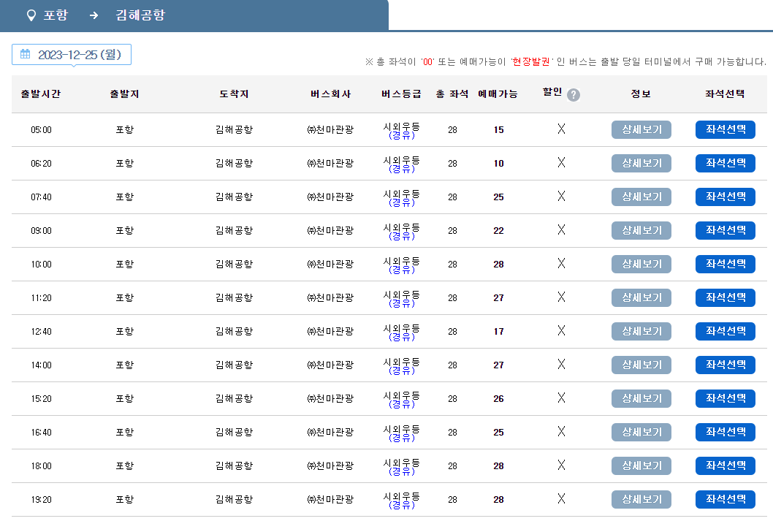Click 좌석선택 for the 10:00 bus

click(726, 265)
